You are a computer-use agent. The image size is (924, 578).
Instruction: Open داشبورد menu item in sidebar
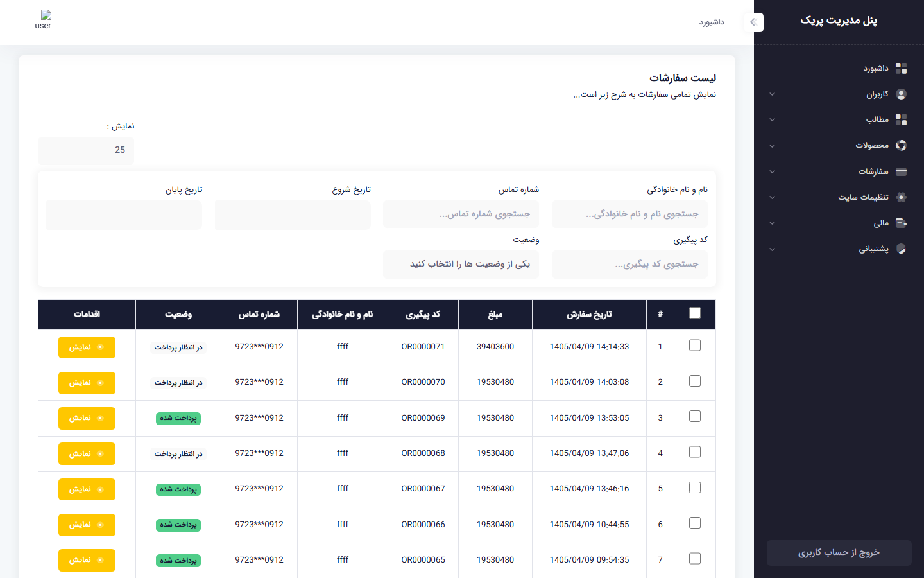click(839, 68)
